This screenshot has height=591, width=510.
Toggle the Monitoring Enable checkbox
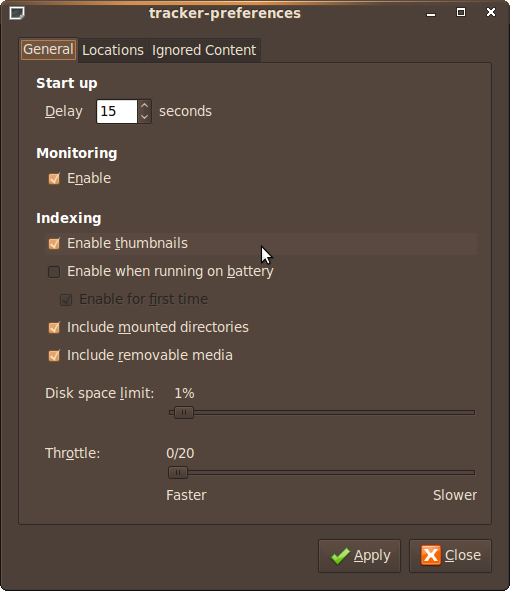(54, 179)
